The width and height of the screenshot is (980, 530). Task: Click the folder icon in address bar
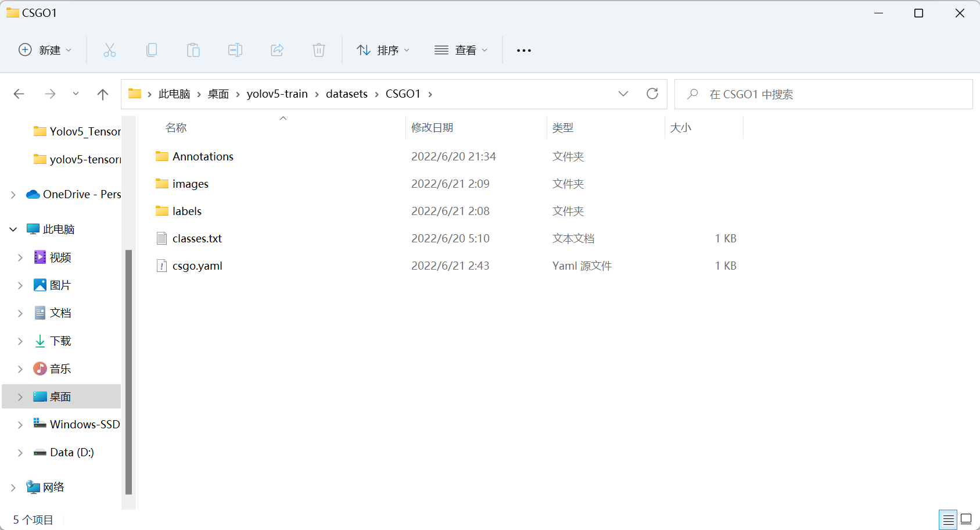[x=135, y=94]
